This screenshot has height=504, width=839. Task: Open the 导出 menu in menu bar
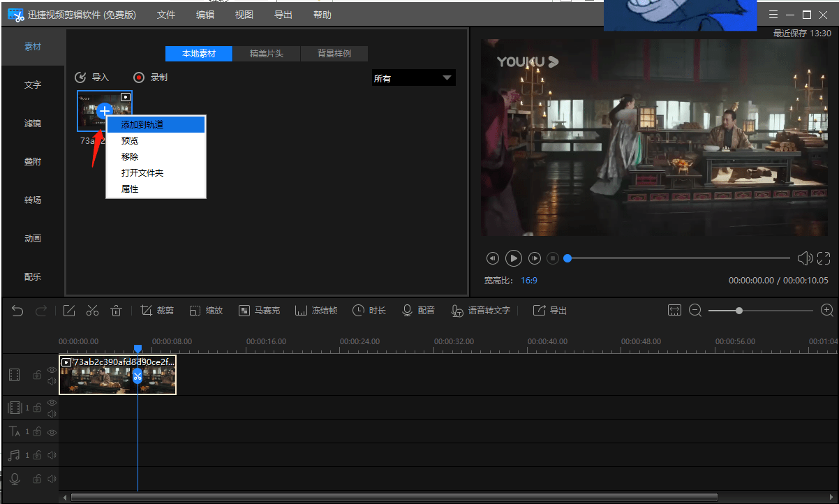[283, 15]
